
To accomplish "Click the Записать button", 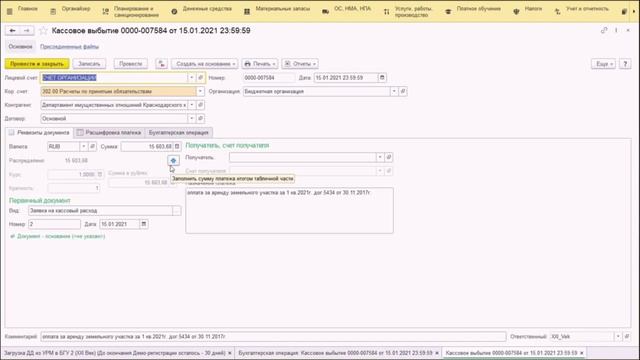I will pos(89,64).
